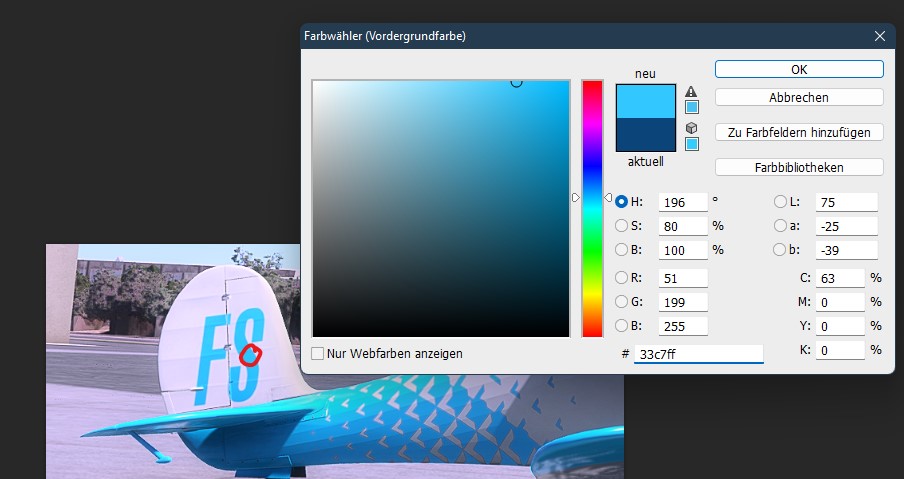Click the circular color picker marker
The height and width of the screenshot is (479, 904).
point(517,82)
